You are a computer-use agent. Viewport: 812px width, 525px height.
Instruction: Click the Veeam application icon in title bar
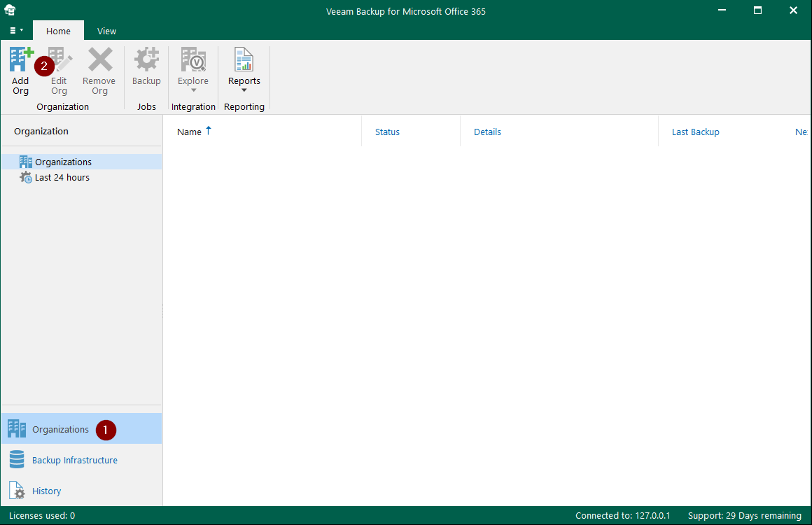pos(10,10)
